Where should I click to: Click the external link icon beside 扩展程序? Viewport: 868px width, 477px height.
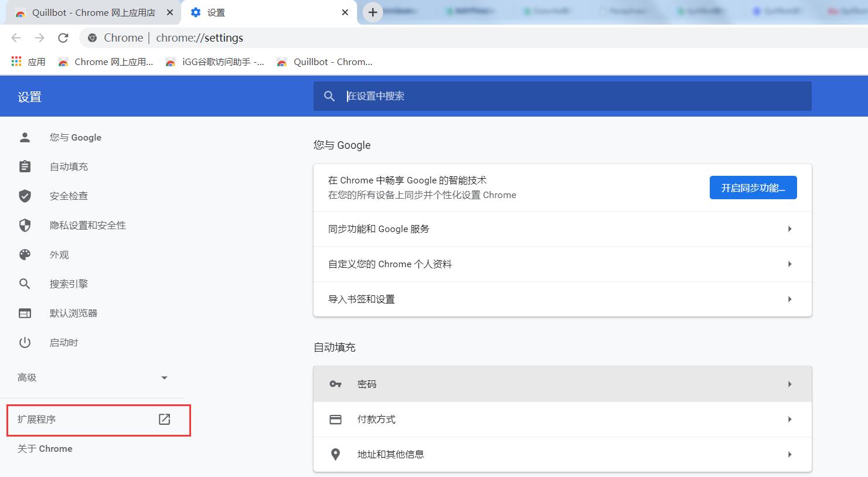click(165, 419)
